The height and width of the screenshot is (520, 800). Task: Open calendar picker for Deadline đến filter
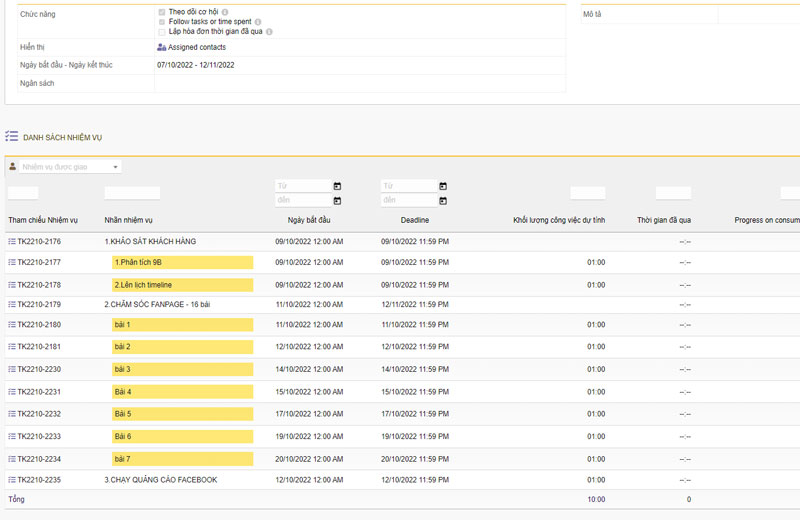coord(443,201)
